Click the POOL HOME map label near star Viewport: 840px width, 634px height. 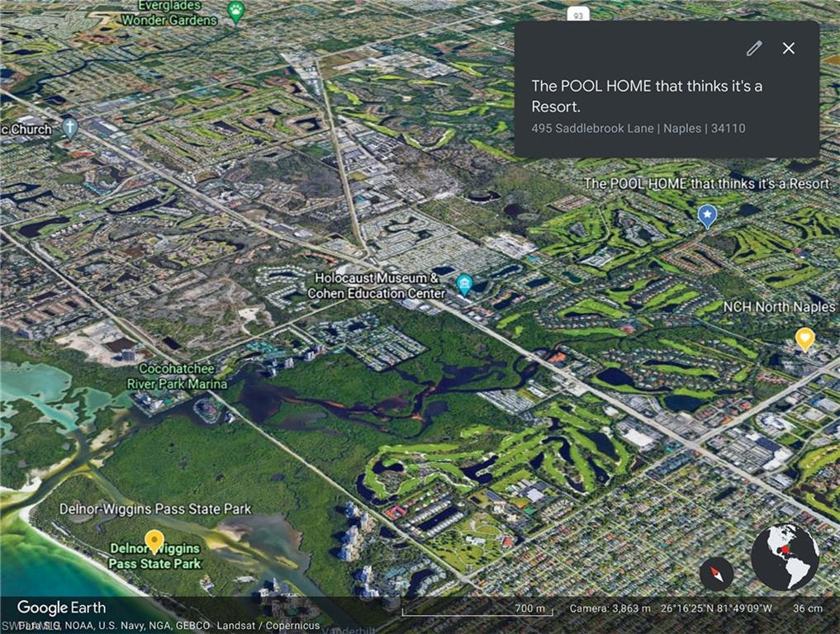[x=706, y=183]
